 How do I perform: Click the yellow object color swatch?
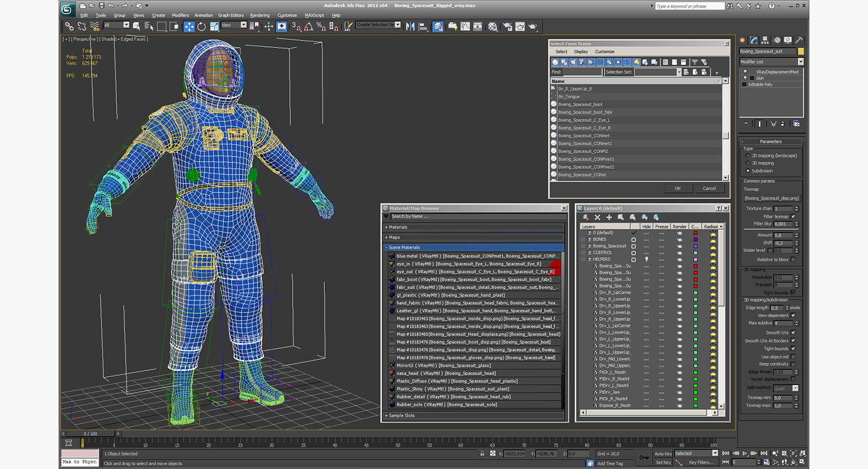pyautogui.click(x=801, y=51)
